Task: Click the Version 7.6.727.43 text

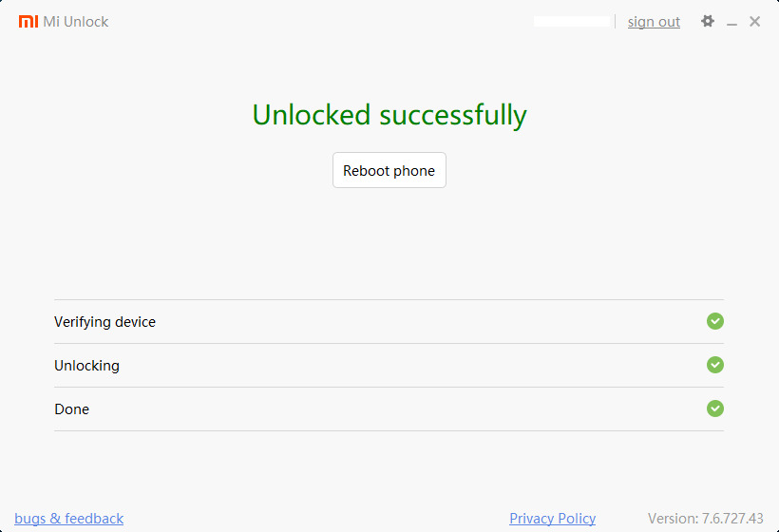Action: pos(705,519)
